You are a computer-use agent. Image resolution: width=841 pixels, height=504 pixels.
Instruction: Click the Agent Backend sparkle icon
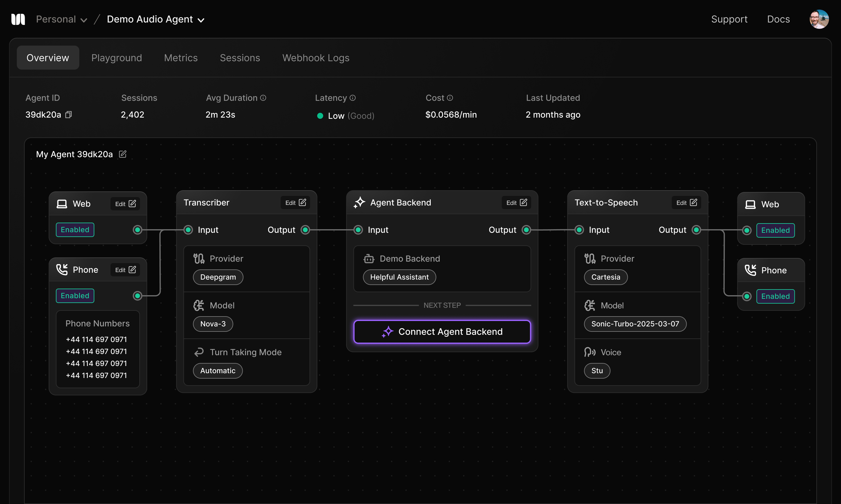[359, 202]
